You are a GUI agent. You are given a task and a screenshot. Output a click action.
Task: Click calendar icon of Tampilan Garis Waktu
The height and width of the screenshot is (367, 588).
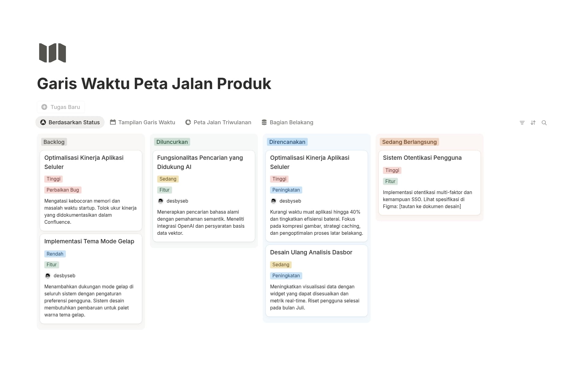pos(113,122)
